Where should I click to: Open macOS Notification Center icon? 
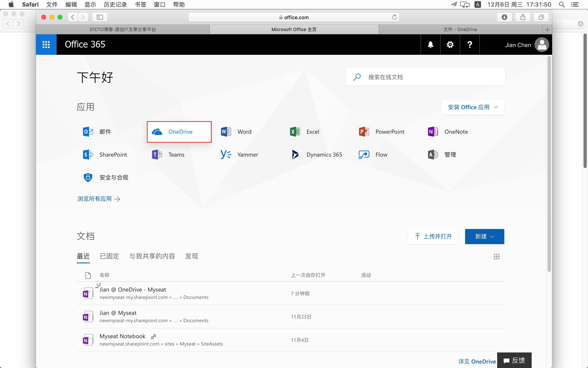click(x=575, y=4)
